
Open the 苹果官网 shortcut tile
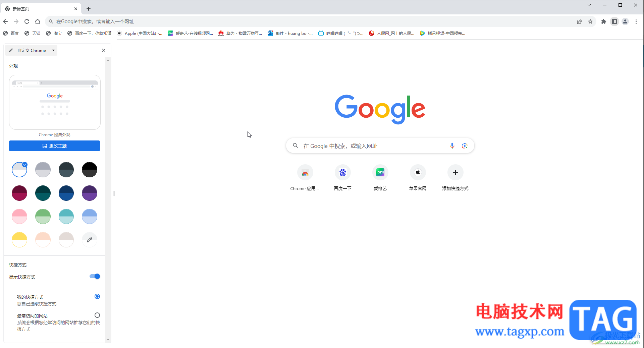[x=418, y=178]
